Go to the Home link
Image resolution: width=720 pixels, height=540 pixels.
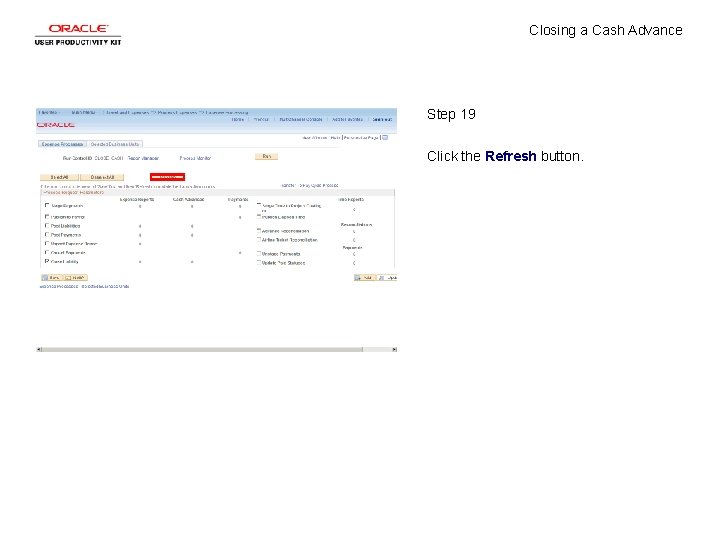pos(237,119)
